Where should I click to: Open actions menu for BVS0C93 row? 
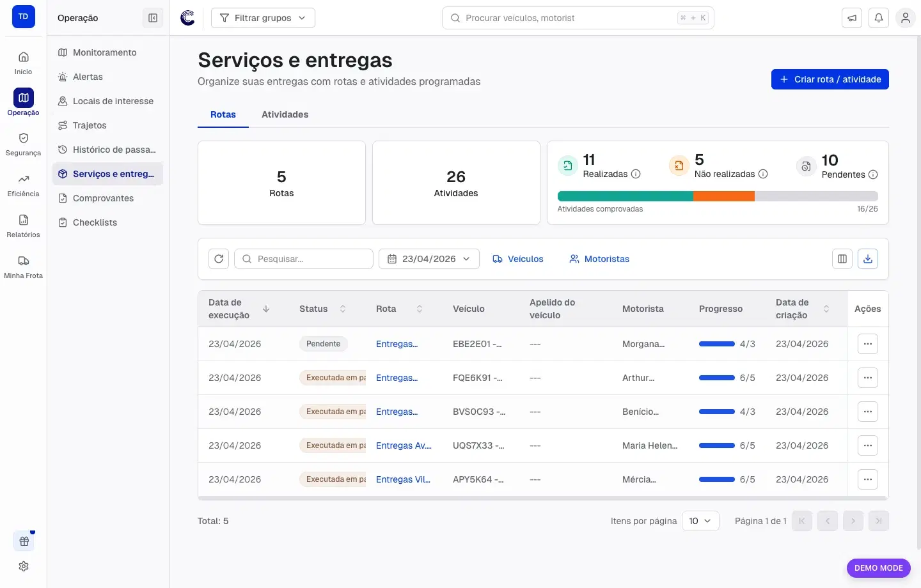coord(868,412)
